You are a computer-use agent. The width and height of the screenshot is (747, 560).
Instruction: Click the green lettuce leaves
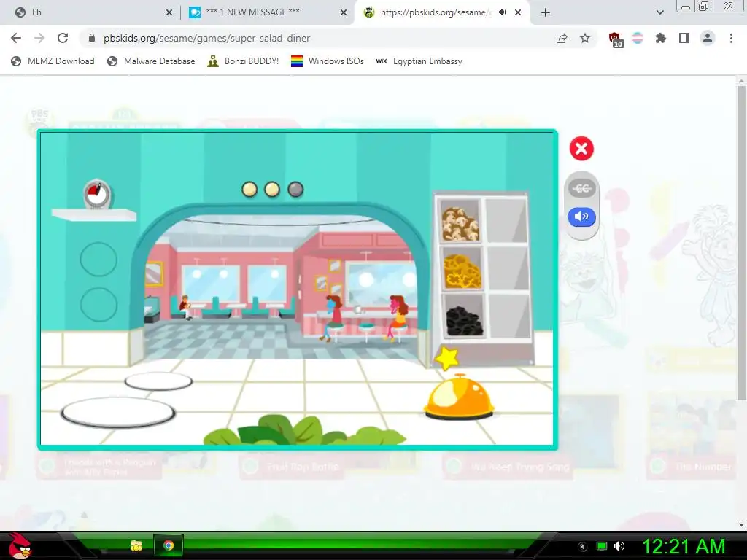(x=305, y=430)
